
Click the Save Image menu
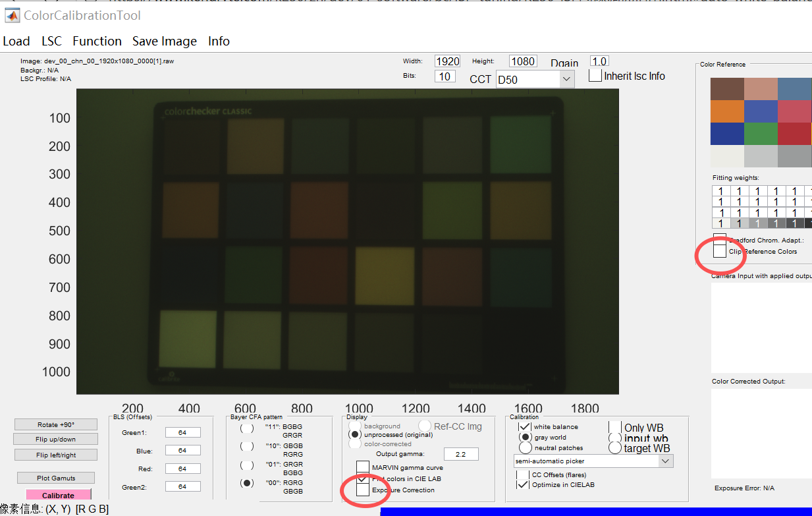point(165,42)
